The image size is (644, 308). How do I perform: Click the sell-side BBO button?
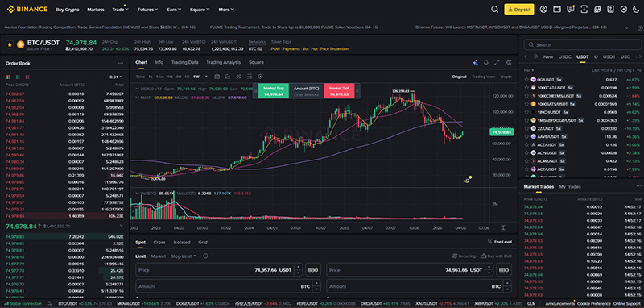coord(504,270)
